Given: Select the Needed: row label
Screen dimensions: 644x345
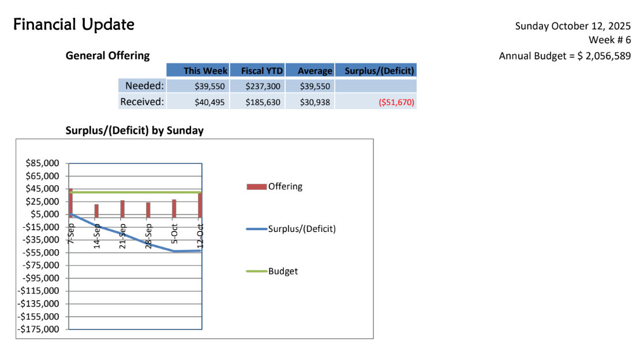Looking at the screenshot, I should [145, 86].
